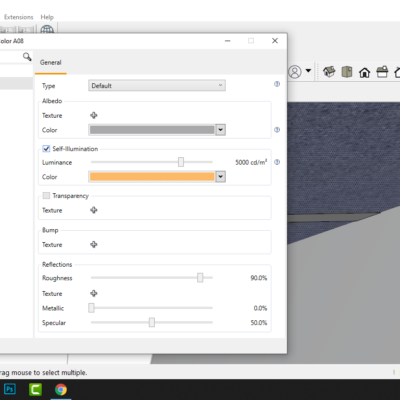Click the globe icon in toolbar

[x=47, y=29]
